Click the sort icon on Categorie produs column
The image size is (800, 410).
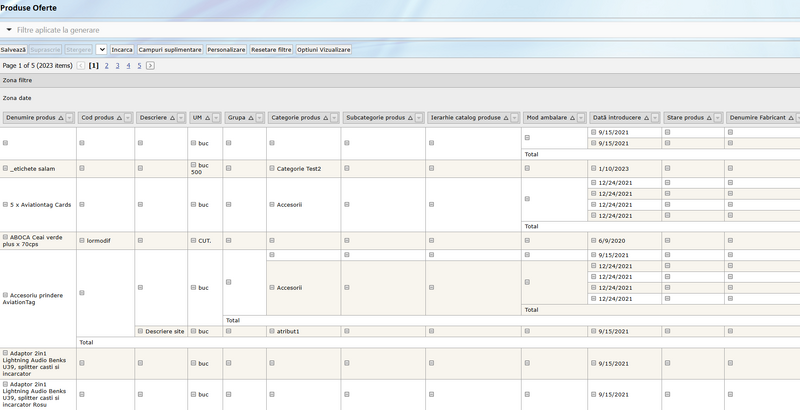pos(325,118)
